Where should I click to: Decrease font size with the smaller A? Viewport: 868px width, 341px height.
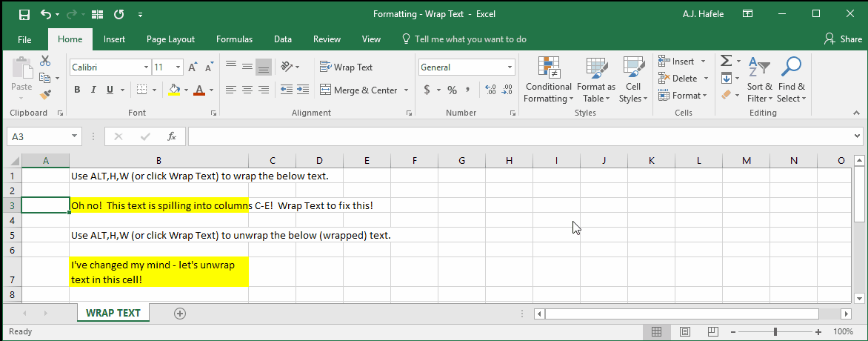[x=210, y=67]
